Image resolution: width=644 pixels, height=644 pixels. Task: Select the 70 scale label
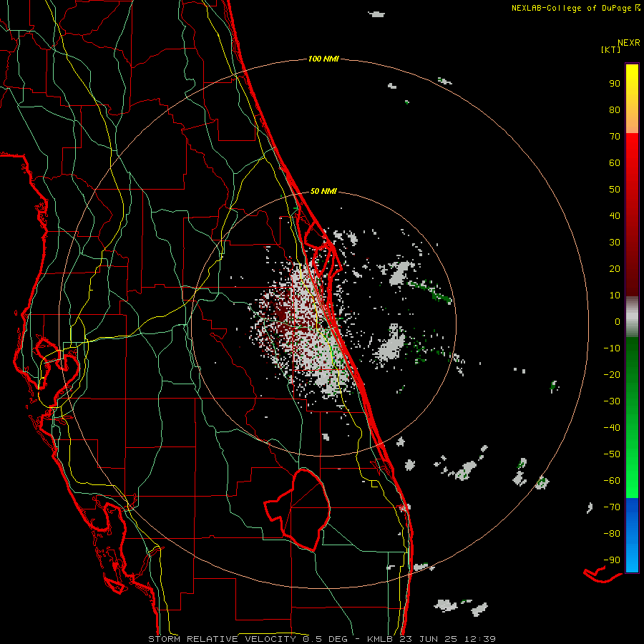pos(615,137)
